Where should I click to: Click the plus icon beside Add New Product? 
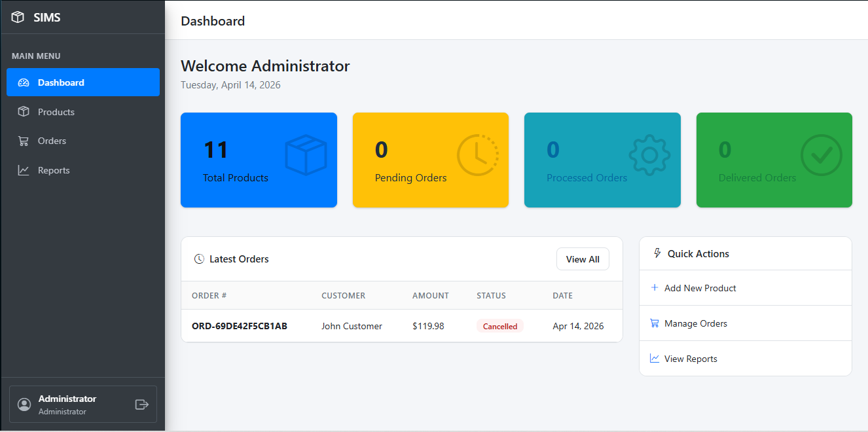point(655,287)
